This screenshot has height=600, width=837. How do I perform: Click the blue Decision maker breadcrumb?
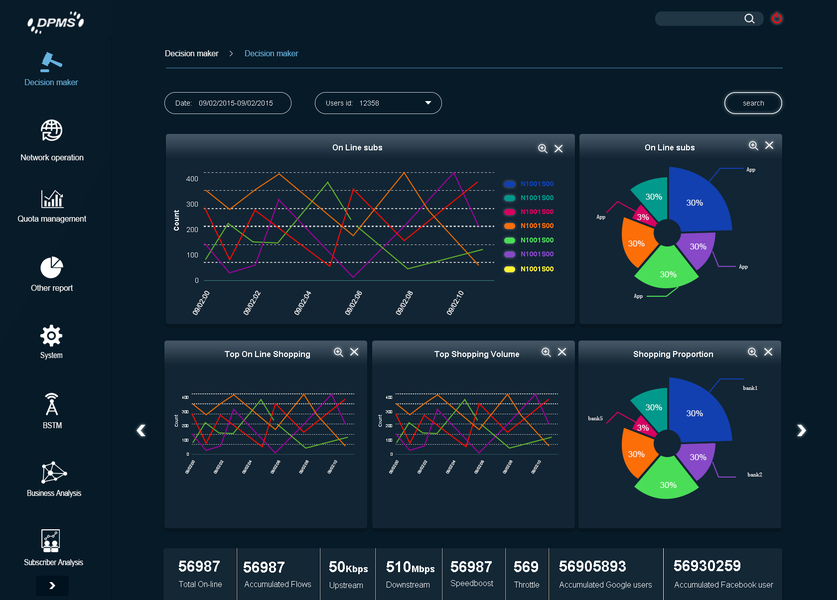[x=271, y=53]
